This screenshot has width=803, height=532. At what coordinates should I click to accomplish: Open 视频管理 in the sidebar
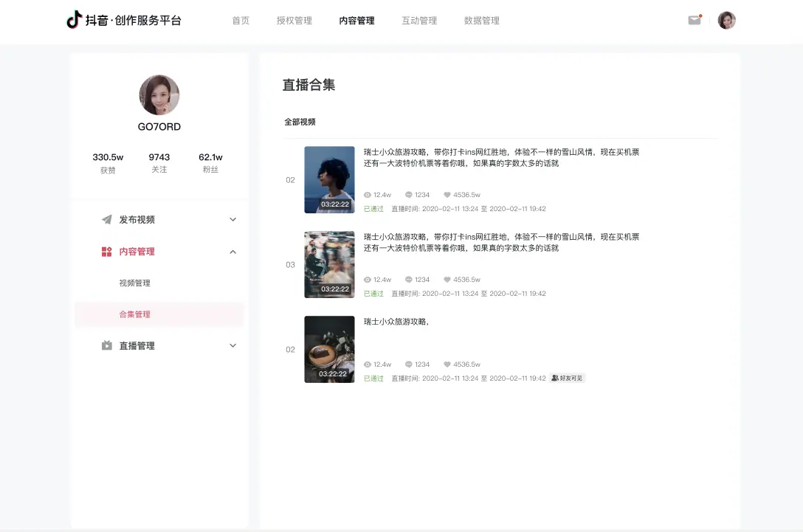tap(134, 283)
